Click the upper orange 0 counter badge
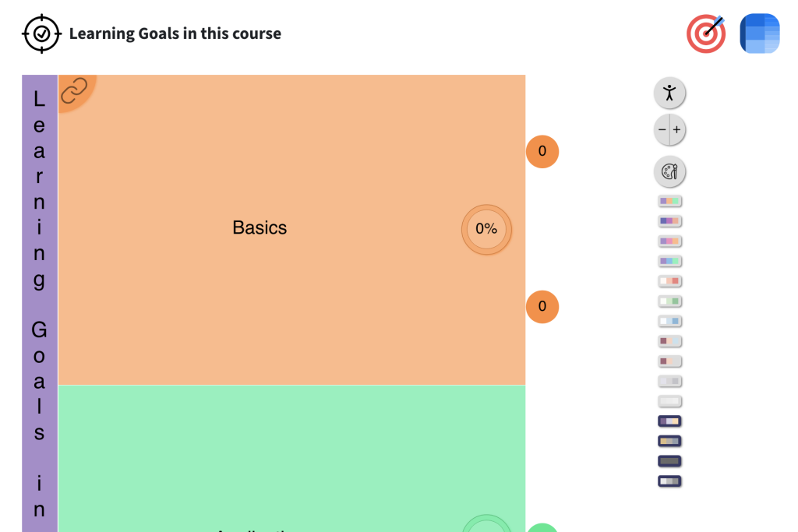The height and width of the screenshot is (532, 798). click(542, 152)
